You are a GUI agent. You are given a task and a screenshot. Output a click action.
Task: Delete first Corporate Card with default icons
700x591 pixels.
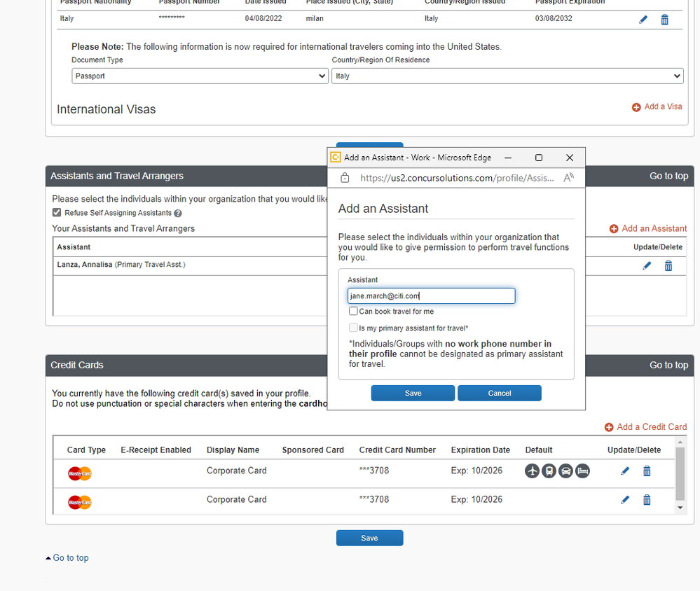point(647,471)
